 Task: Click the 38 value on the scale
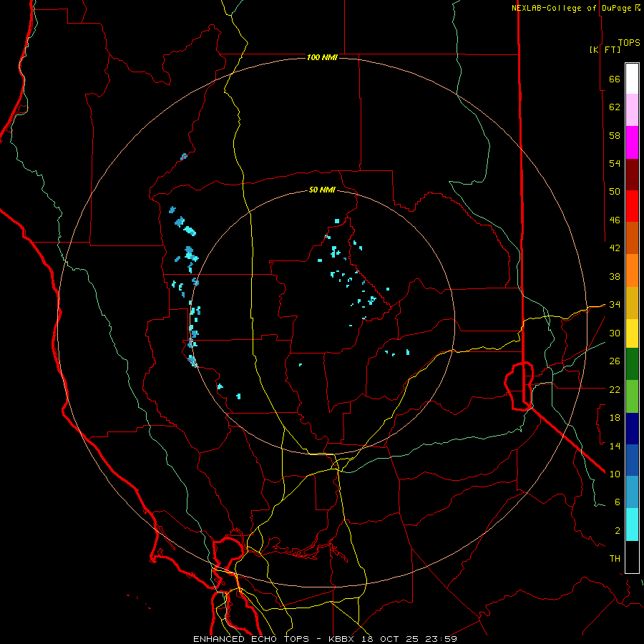click(615, 276)
